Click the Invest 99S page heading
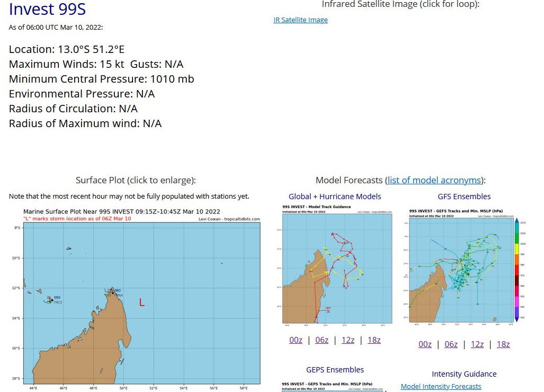 [47, 10]
